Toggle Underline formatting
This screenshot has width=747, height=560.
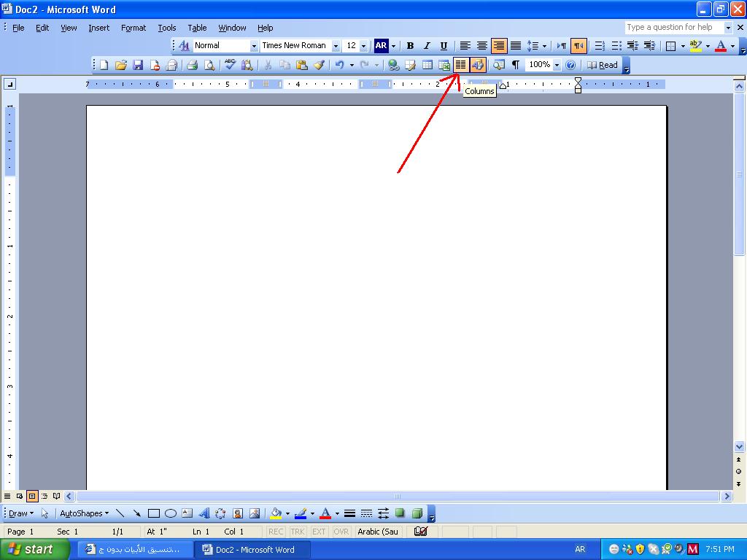444,46
